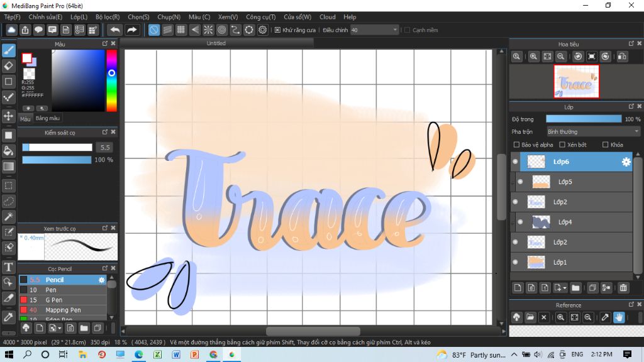This screenshot has height=362, width=644.
Task: Zoom in using Navigator panel icon
Action: tap(533, 56)
